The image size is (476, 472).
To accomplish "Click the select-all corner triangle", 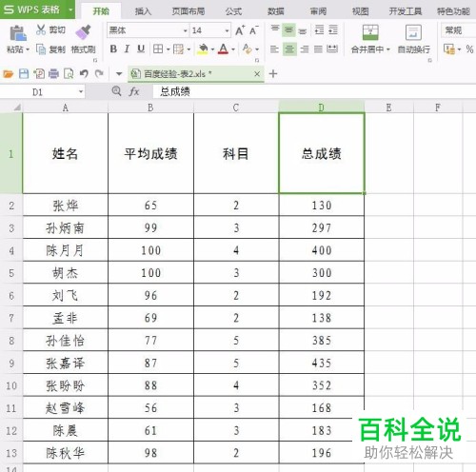I will 17,108.
